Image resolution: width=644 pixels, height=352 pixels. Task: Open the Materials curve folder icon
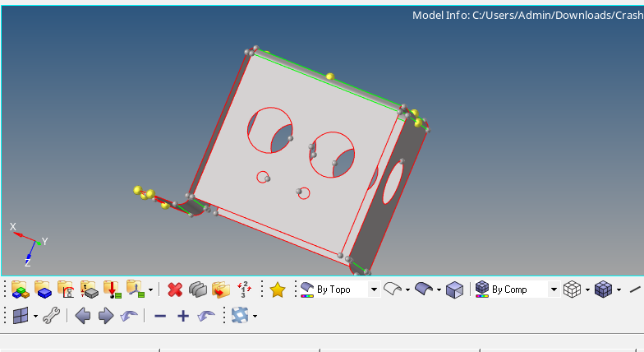coord(66,289)
